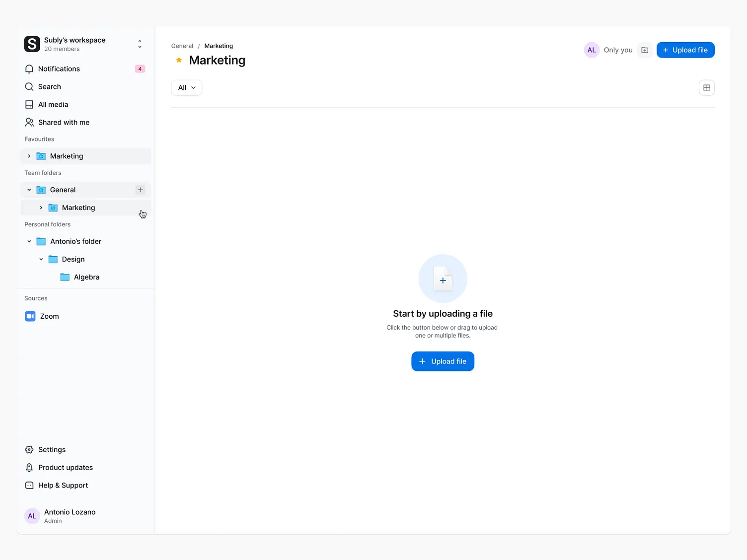Image resolution: width=747 pixels, height=560 pixels.
Task: Open Settings via the gear icon
Action: point(29,449)
